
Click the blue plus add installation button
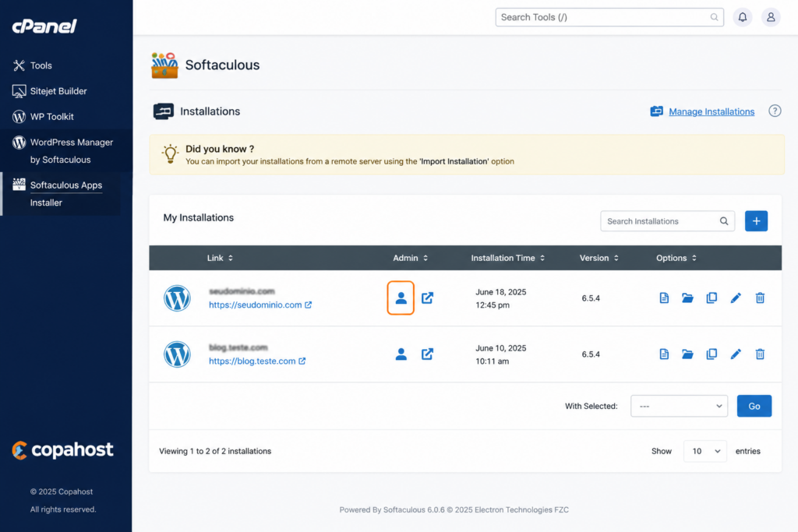pos(756,221)
